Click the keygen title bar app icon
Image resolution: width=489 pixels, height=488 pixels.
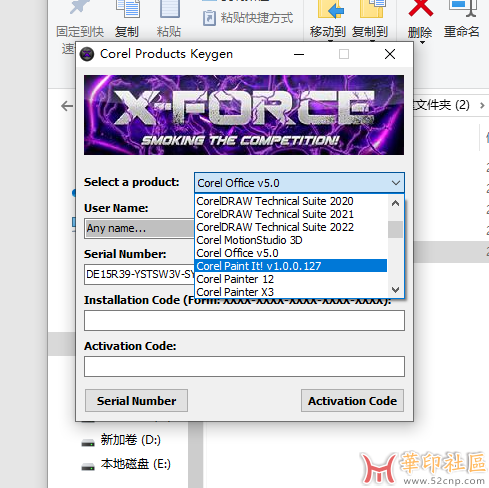tap(87, 54)
